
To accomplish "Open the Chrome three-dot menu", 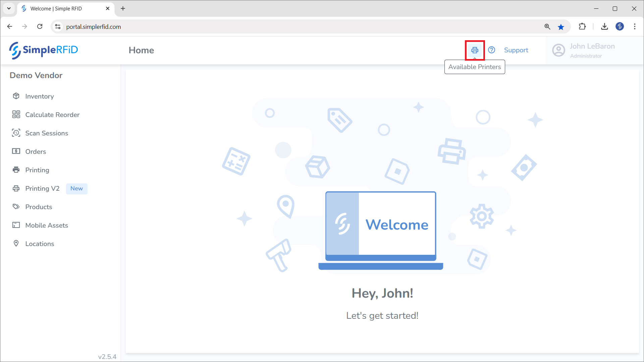I will coord(635,26).
